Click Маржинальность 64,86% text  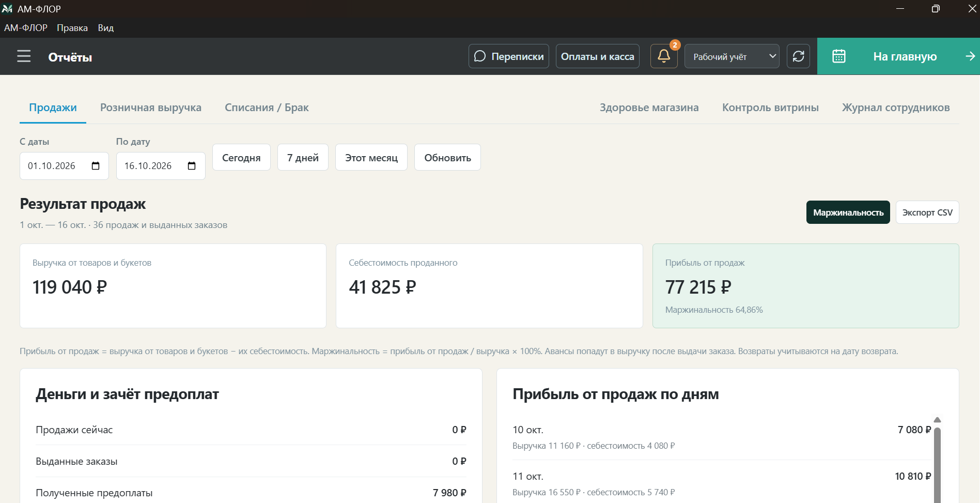[x=714, y=310]
